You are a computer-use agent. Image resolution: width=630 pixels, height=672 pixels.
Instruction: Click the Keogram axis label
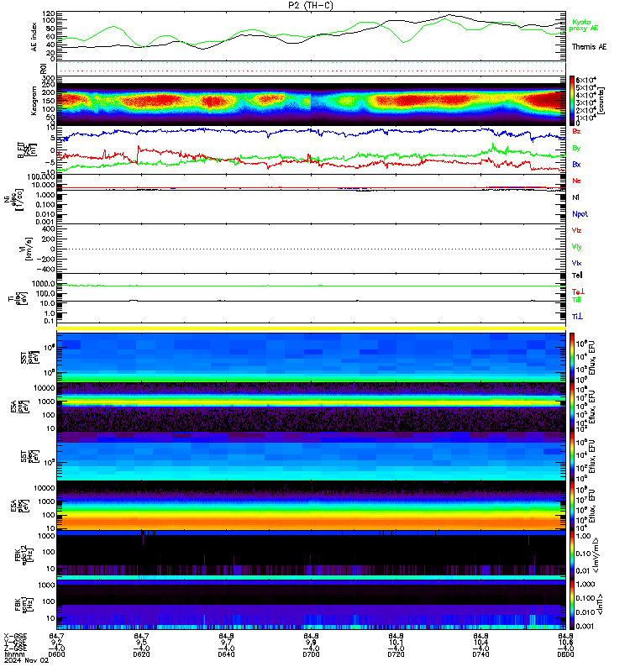[34, 101]
